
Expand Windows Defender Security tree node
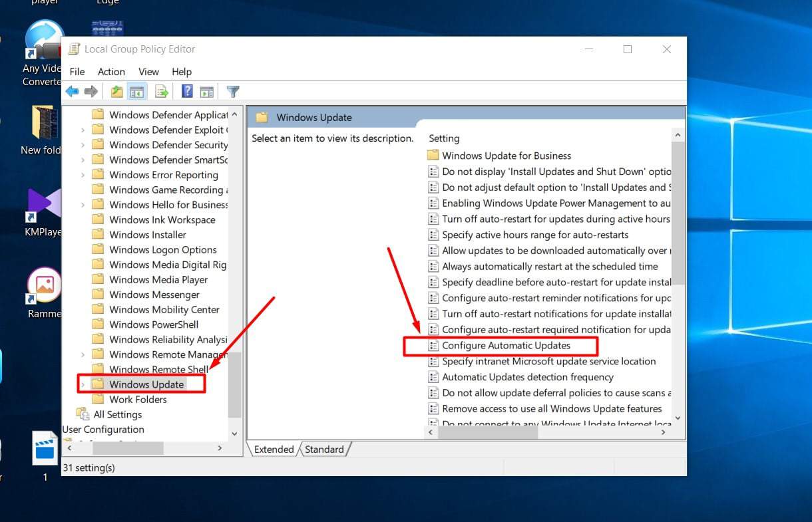coord(83,145)
